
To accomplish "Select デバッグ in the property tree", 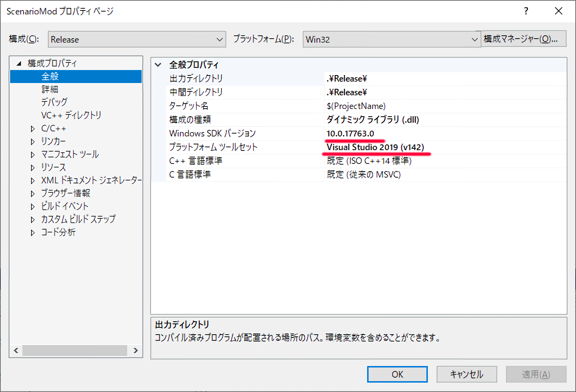I will click(54, 102).
